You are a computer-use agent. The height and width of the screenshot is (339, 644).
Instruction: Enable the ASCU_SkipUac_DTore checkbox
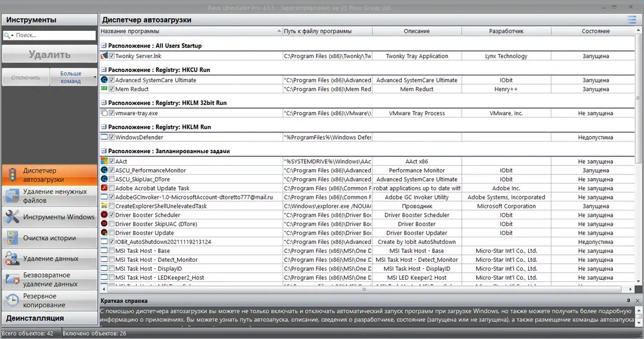pyautogui.click(x=111, y=179)
